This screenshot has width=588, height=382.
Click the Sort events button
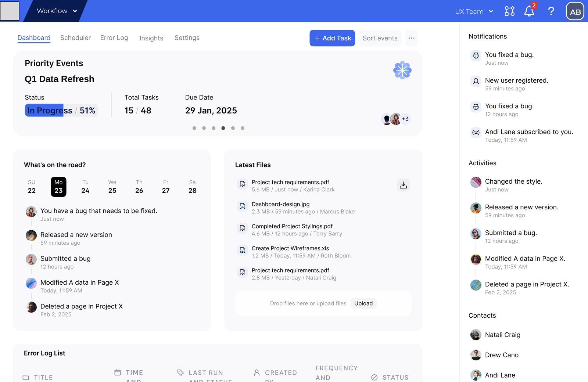click(380, 38)
